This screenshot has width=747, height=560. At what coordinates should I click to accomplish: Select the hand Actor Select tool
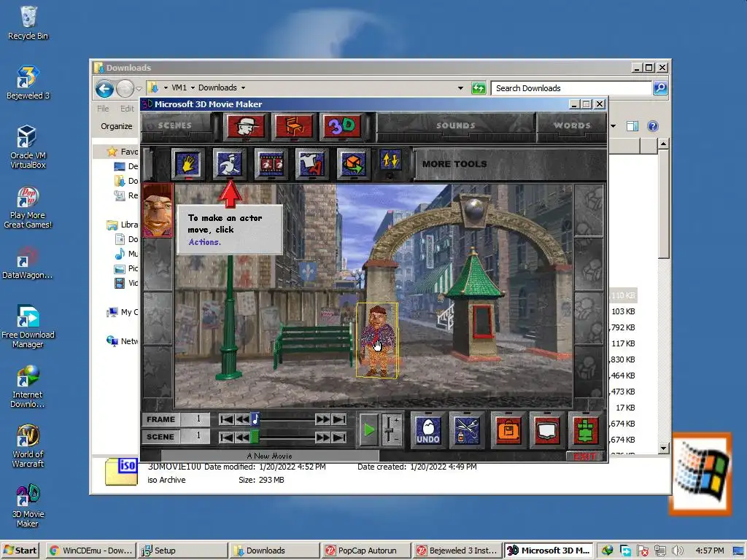(187, 164)
